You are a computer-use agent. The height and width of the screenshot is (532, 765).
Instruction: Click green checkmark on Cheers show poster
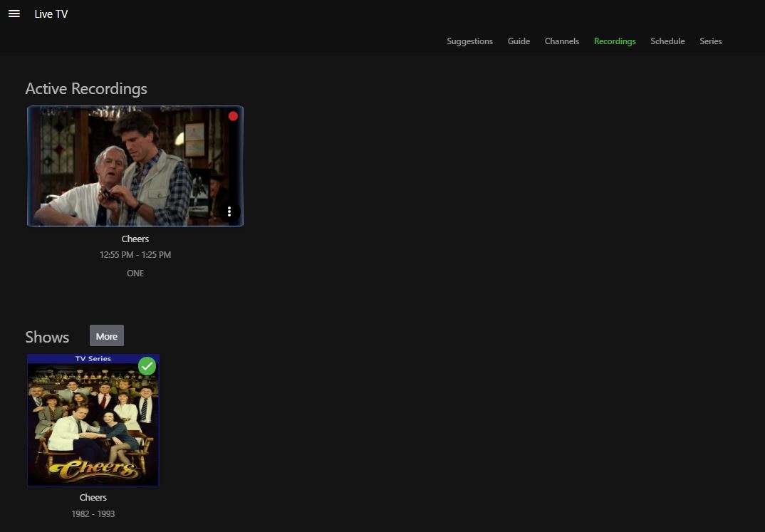(x=147, y=366)
